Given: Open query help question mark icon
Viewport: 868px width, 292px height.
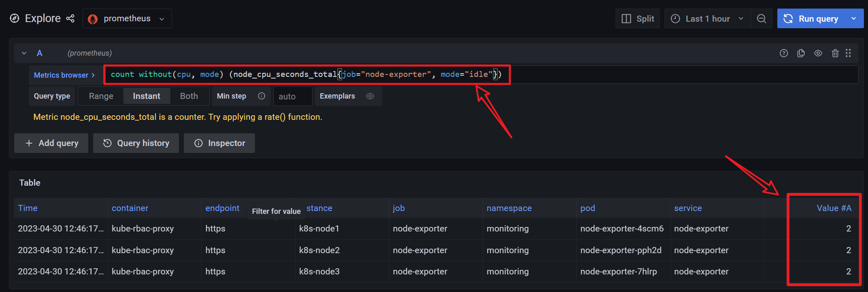Looking at the screenshot, I should point(783,53).
